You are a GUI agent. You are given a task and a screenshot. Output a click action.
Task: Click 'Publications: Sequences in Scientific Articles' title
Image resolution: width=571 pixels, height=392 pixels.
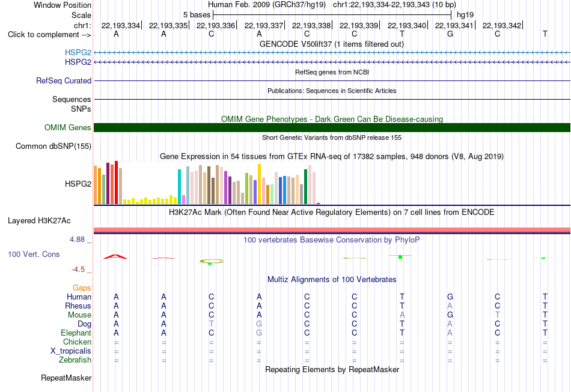coord(332,91)
